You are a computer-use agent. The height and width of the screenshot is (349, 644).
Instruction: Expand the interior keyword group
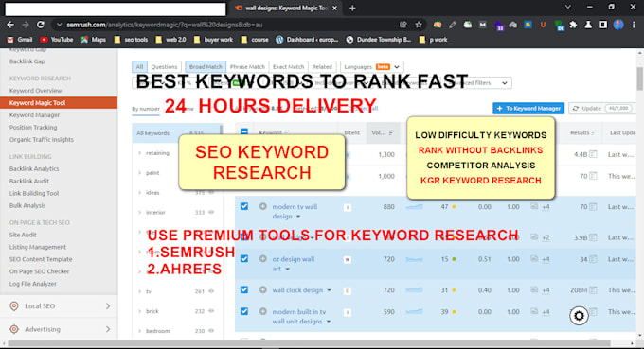click(139, 213)
